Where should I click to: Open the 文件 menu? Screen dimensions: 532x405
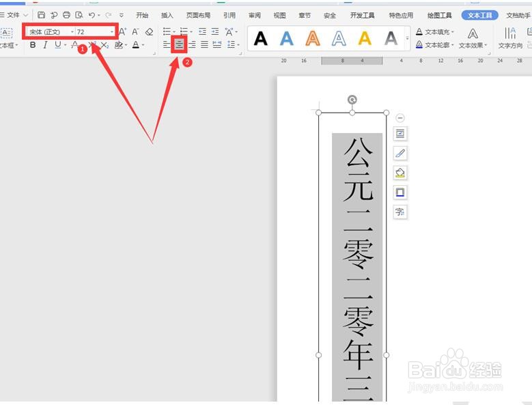pyautogui.click(x=13, y=15)
